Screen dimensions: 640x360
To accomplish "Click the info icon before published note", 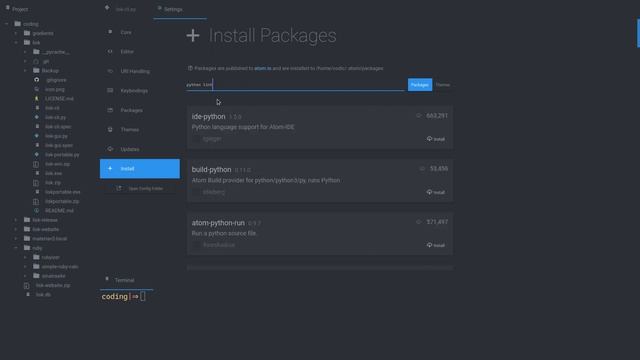I will [190, 68].
